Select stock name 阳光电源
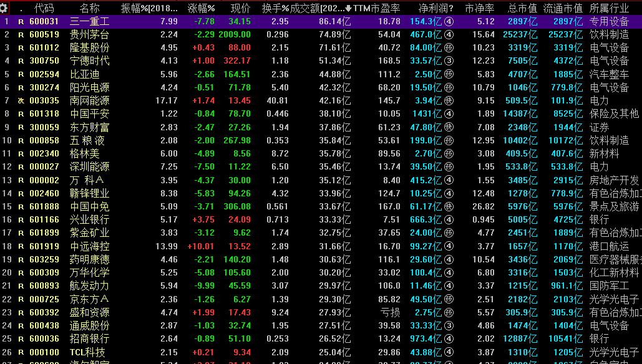The height and width of the screenshot is (364, 642). coord(90,87)
